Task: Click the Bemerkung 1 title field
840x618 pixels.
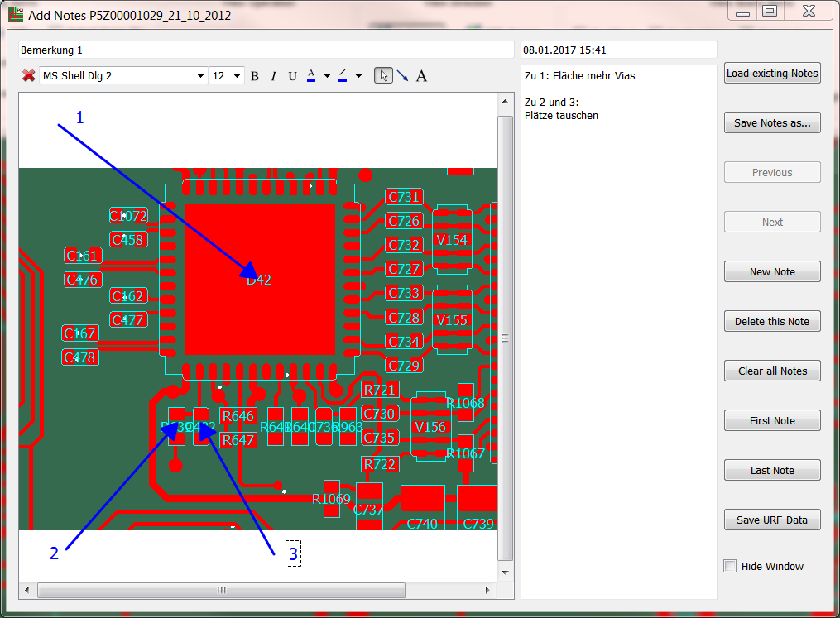Action: pos(266,50)
